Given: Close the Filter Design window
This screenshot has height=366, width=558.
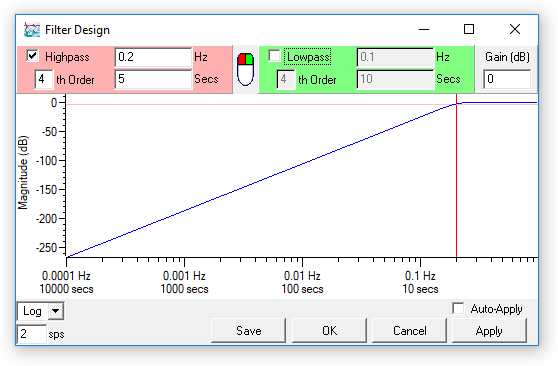Looking at the screenshot, I should pyautogui.click(x=515, y=29).
